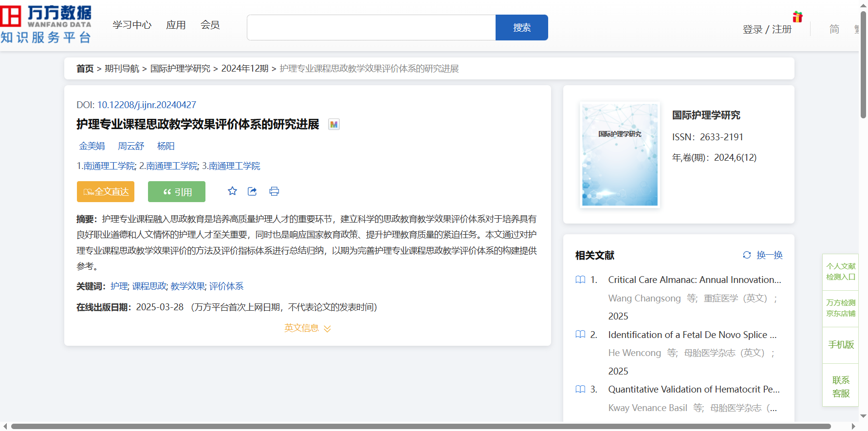Click the share icon beside the star
Image resolution: width=868 pixels, height=431 pixels.
(252, 191)
